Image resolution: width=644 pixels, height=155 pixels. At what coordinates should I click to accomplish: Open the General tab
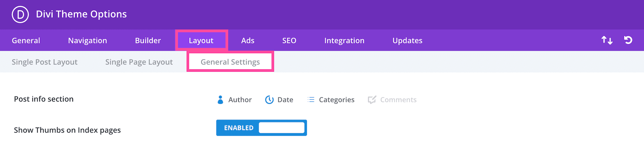(x=26, y=41)
